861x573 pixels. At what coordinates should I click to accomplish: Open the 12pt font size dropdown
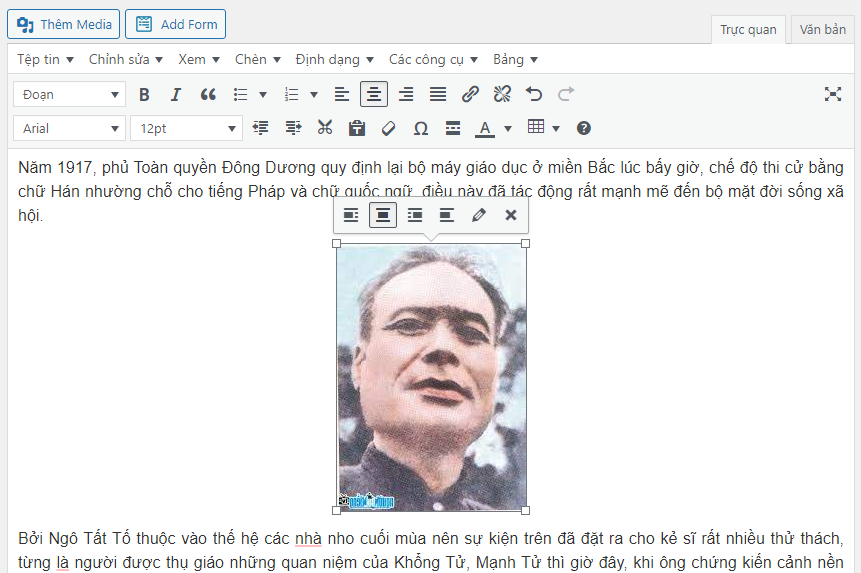coord(186,128)
